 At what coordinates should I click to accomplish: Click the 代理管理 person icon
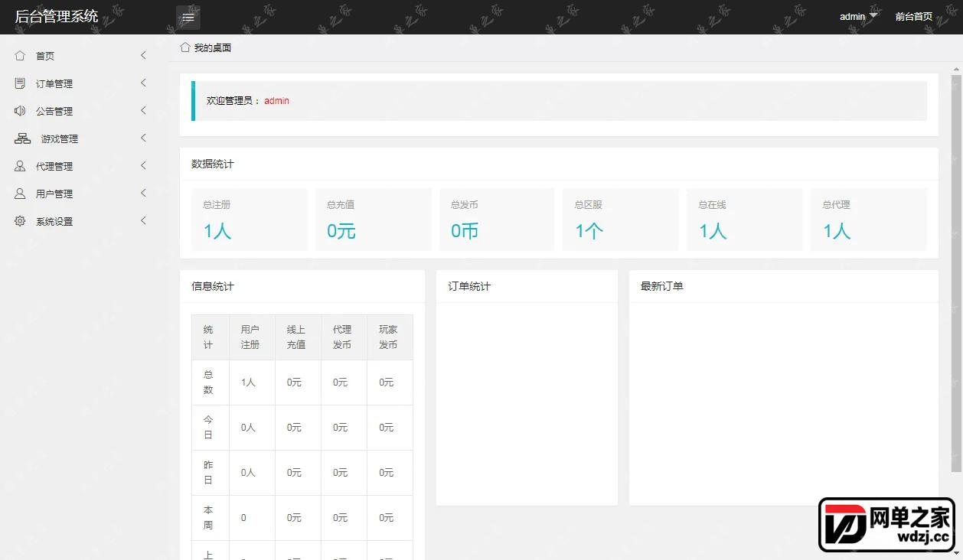click(20, 166)
